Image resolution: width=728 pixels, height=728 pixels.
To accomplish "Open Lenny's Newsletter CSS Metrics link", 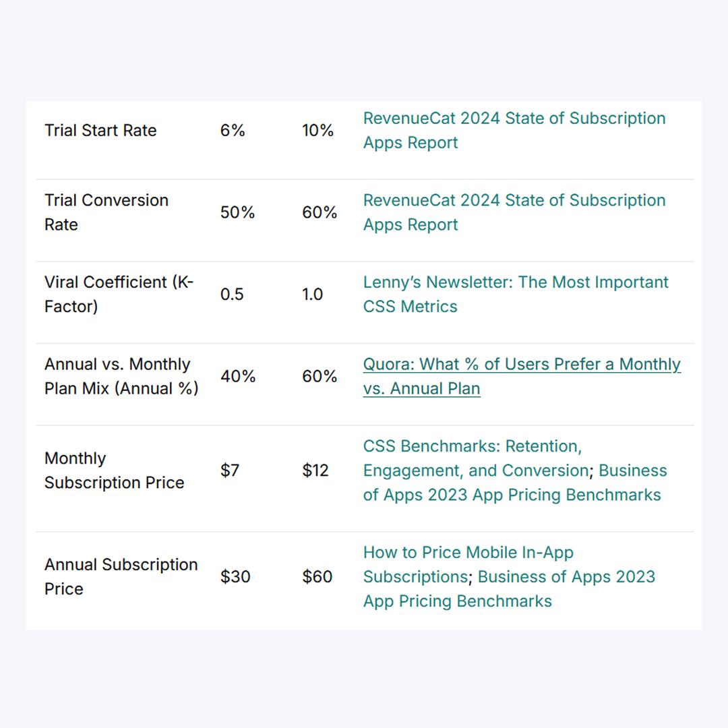I will coord(516,295).
